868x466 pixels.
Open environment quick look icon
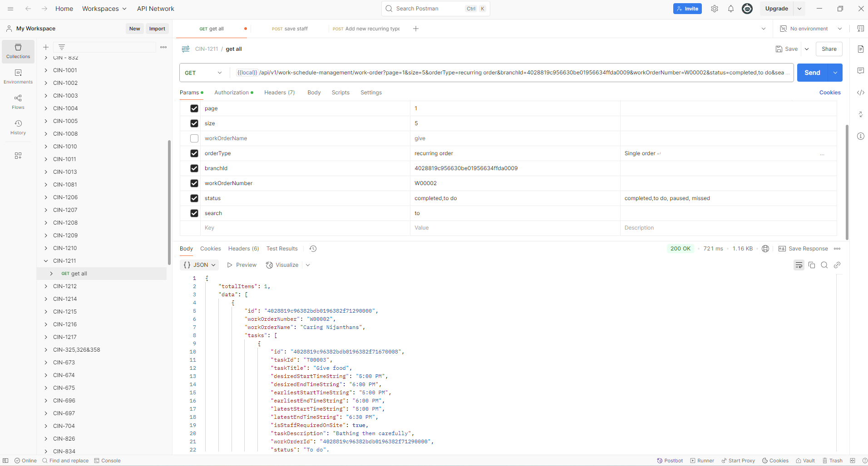point(861,29)
